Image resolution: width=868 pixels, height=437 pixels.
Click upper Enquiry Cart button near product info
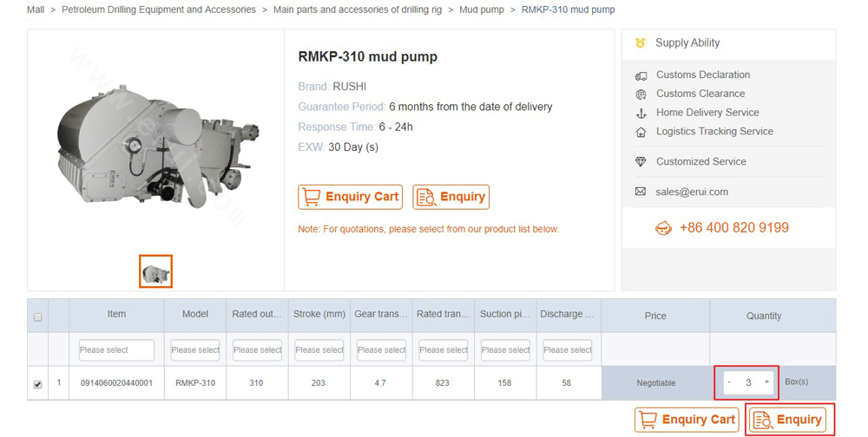350,197
